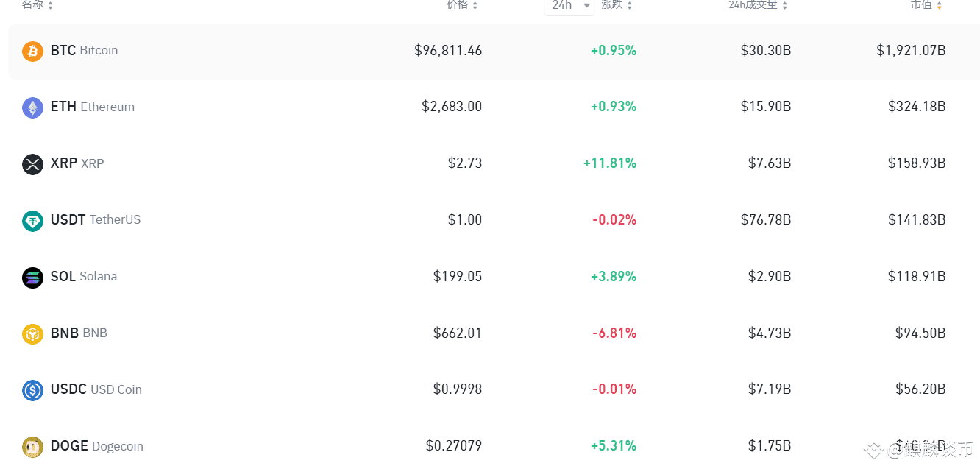
Task: Select the XRP coin icon
Action: coord(32,164)
